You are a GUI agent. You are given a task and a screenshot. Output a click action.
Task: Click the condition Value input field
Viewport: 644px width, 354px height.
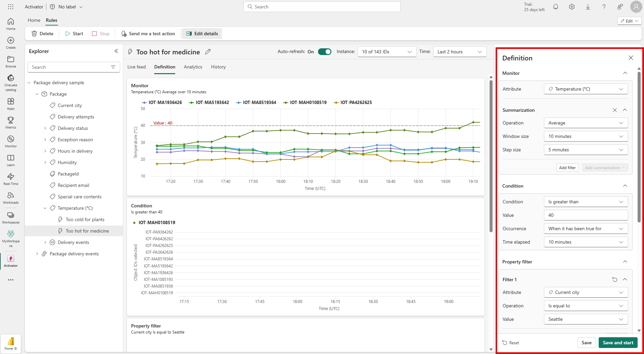click(x=586, y=215)
